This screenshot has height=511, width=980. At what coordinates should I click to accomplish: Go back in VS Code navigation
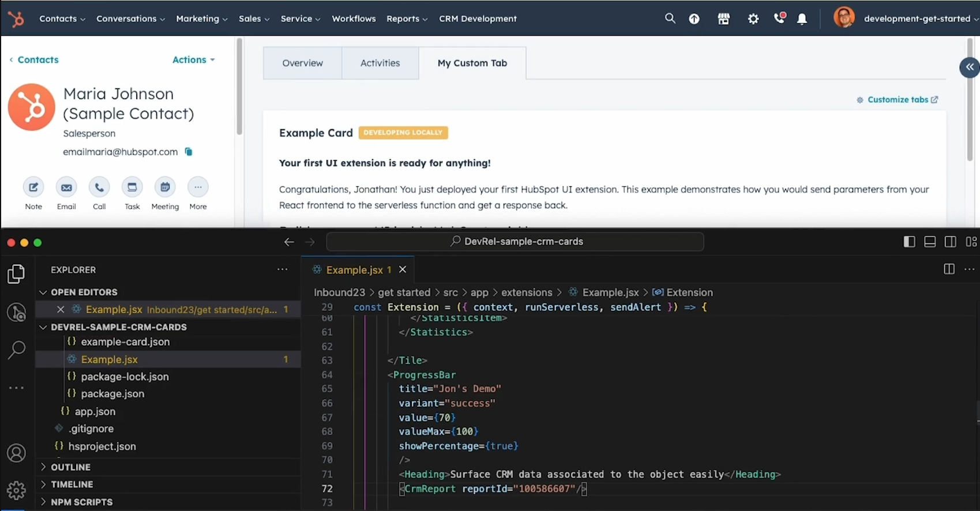289,242
